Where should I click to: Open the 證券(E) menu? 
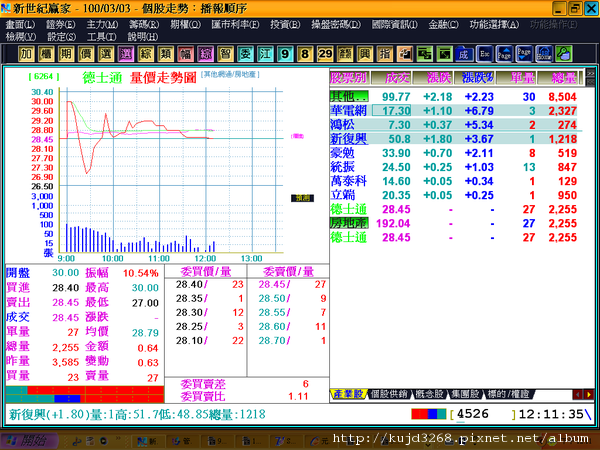61,24
